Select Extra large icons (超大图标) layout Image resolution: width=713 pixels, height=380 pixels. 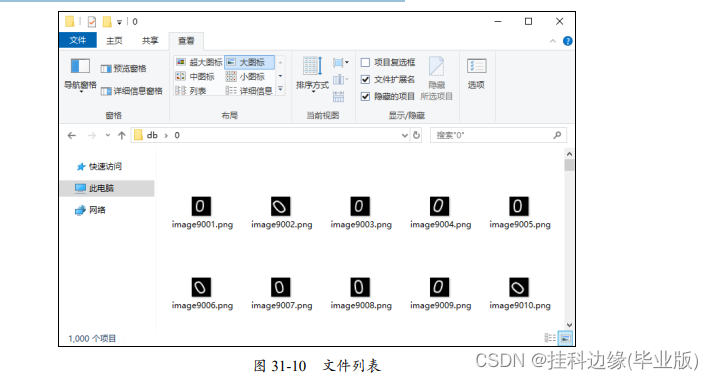click(x=199, y=62)
